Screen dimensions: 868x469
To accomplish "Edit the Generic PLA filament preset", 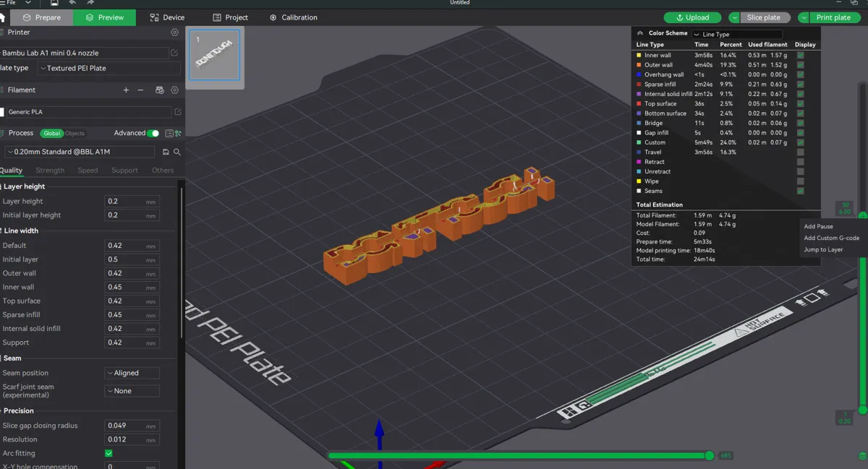I will click(178, 112).
